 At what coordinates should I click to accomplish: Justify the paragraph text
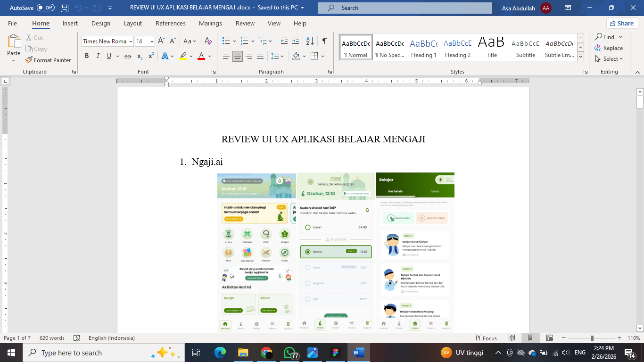[260, 56]
